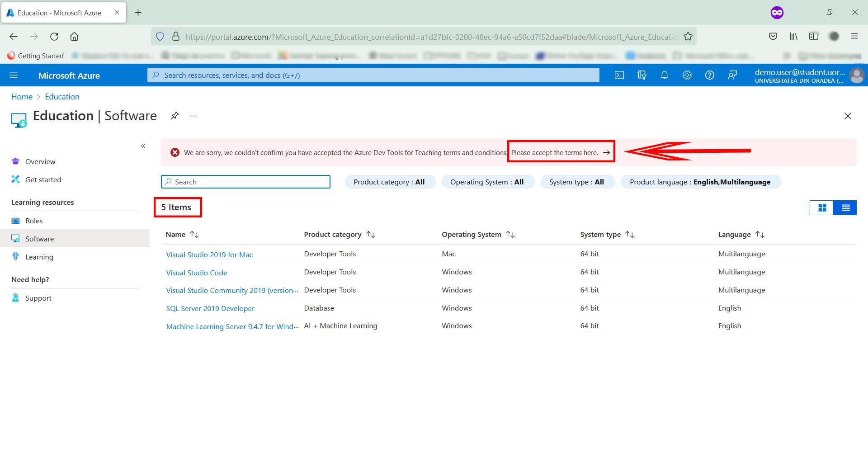Open Machine Learning Server 9.4.7 entry
Viewport: 868px width, 462px height.
point(232,326)
